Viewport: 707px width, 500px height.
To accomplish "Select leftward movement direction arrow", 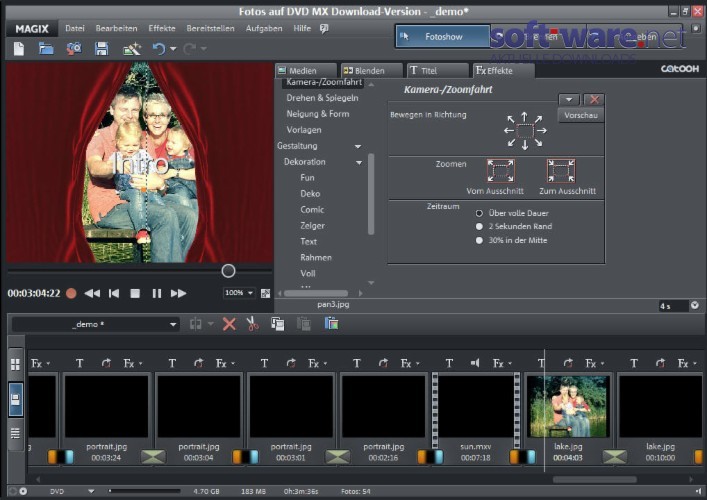I will click(x=509, y=131).
